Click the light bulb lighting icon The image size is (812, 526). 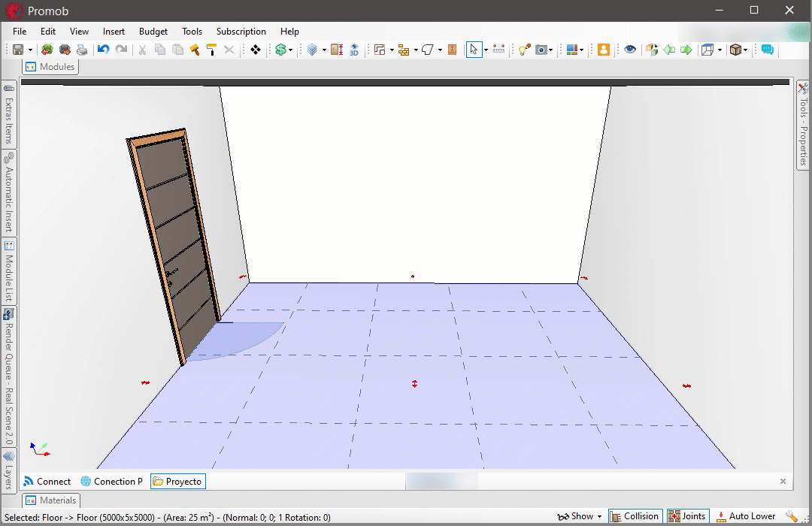pos(525,50)
